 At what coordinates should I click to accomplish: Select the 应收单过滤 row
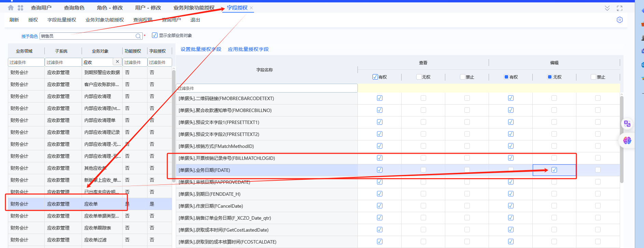click(90, 240)
